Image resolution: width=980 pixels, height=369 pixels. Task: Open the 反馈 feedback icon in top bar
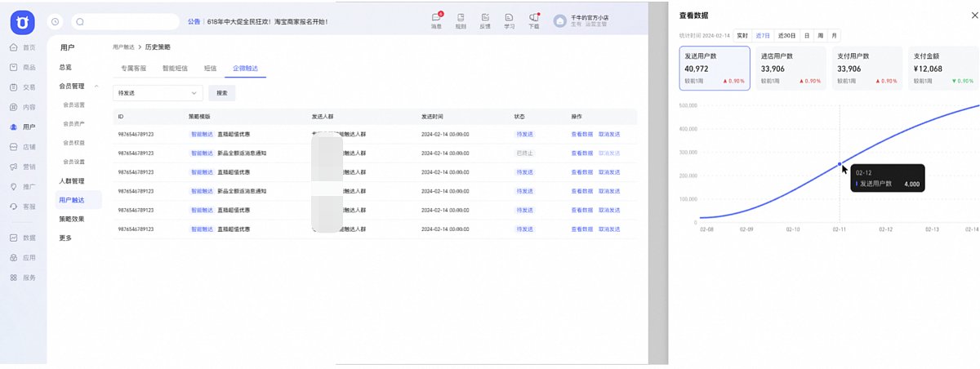(485, 20)
